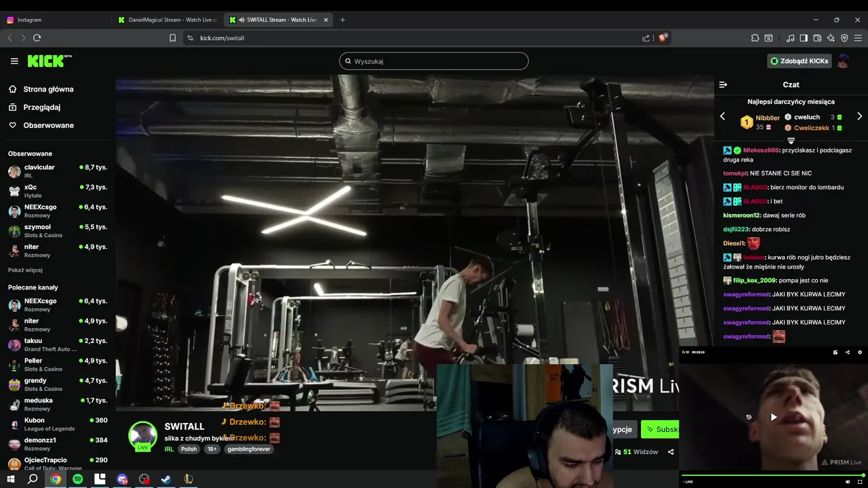Open takuu recommended channel
868x488 pixels.
tap(58, 344)
